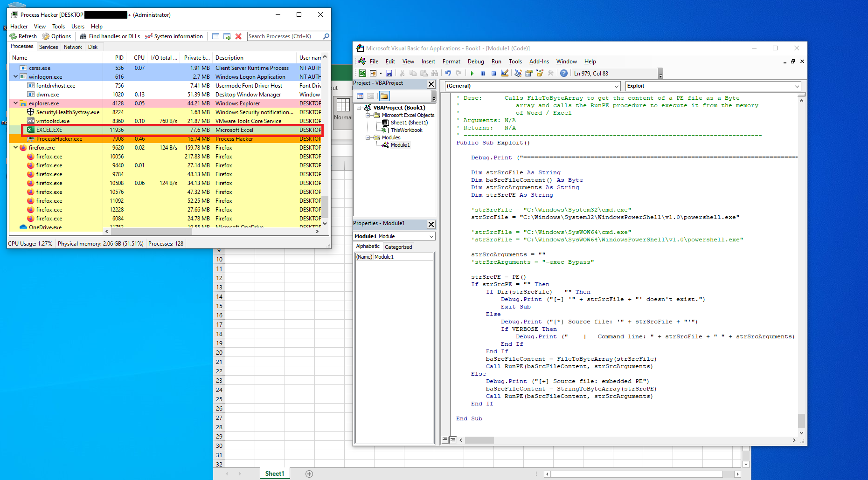868x480 pixels.
Task: Open Project Explorer icon in VBA toolbar
Action: pos(518,73)
